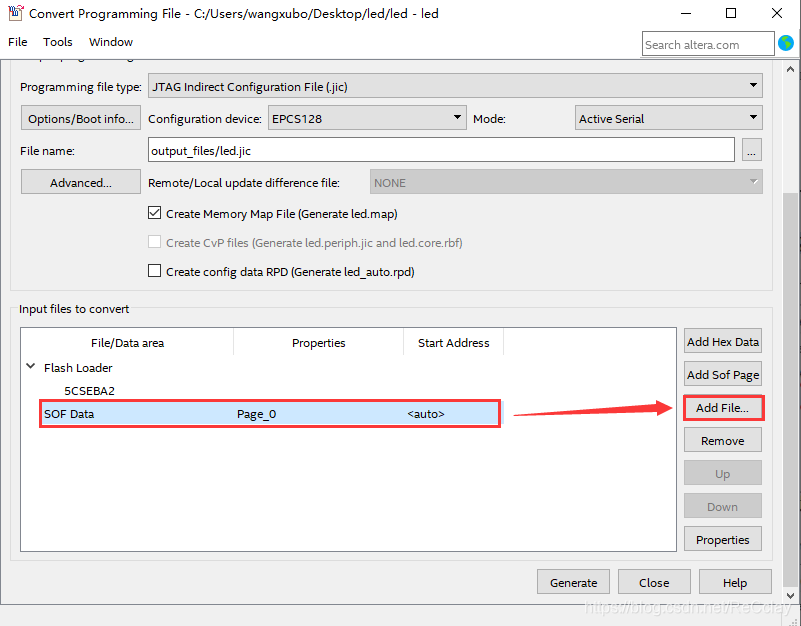Click the Page_0 properties cell
Screen dimensions: 801x626
pos(256,414)
